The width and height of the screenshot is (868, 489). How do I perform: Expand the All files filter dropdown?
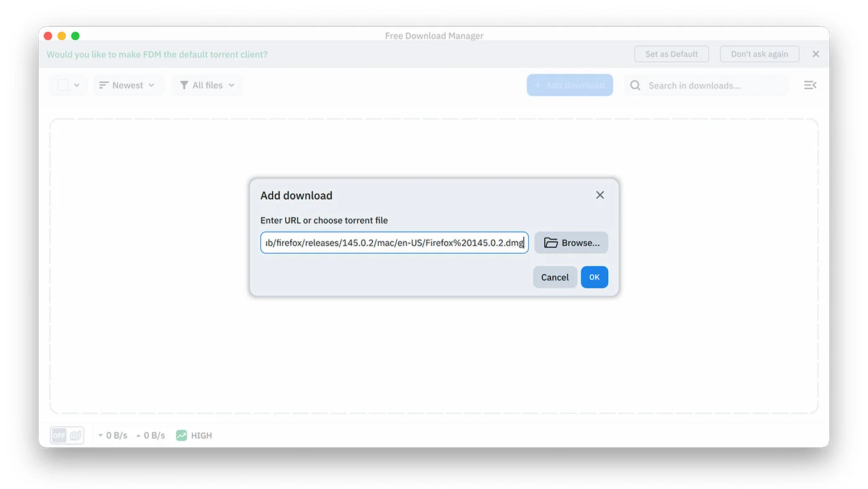click(x=207, y=85)
